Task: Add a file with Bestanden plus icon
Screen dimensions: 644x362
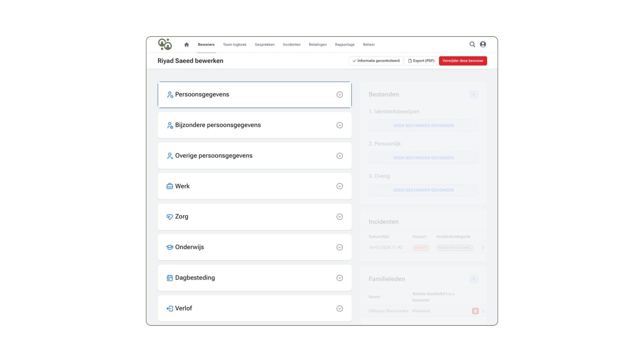Action: pos(474,95)
